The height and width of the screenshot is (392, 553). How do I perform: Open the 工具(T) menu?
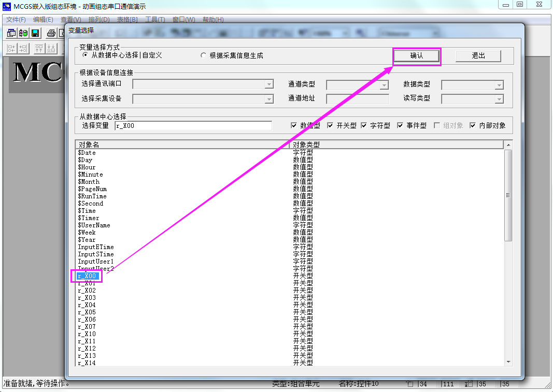click(x=155, y=19)
